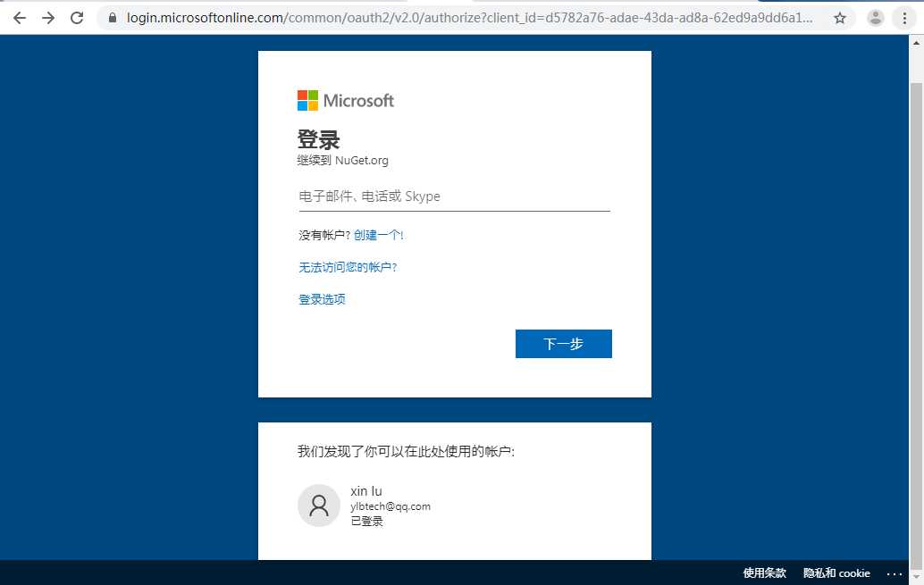Click the Microsoft logo
This screenshot has width=924, height=585.
(x=345, y=101)
